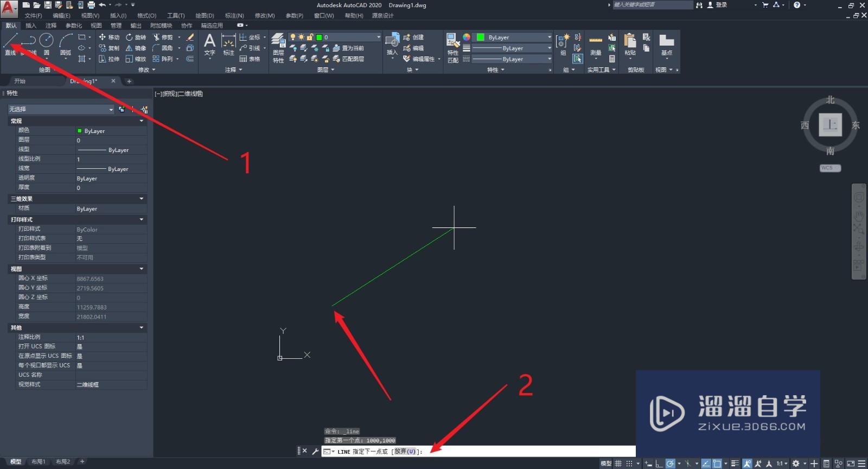Toggle snap mode in status bar
868x469 pixels.
click(x=629, y=464)
